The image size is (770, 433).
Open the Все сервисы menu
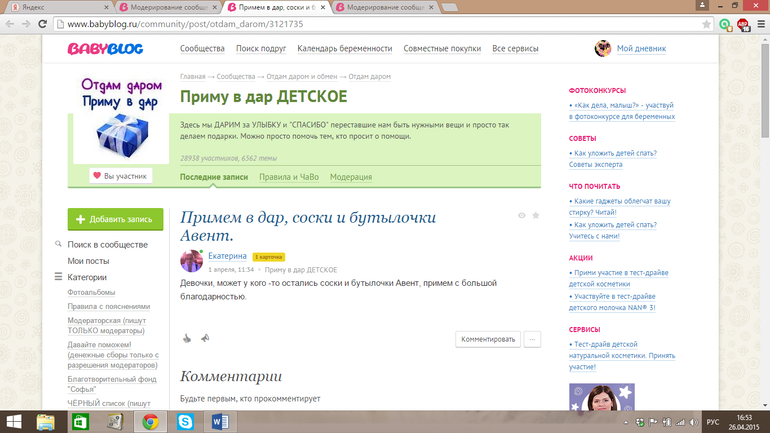point(515,48)
